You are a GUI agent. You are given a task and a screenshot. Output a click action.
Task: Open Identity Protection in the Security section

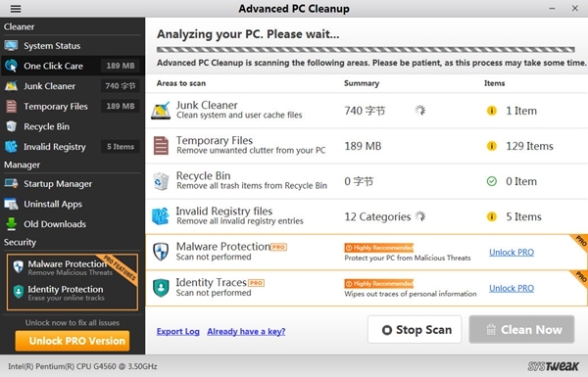click(72, 293)
